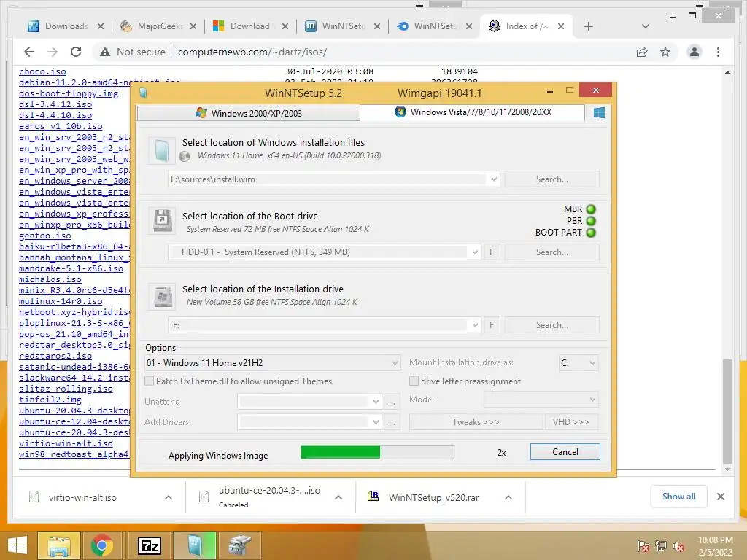Click the Boot drive floppy disk icon
Image resolution: width=747 pixels, height=560 pixels.
[162, 221]
